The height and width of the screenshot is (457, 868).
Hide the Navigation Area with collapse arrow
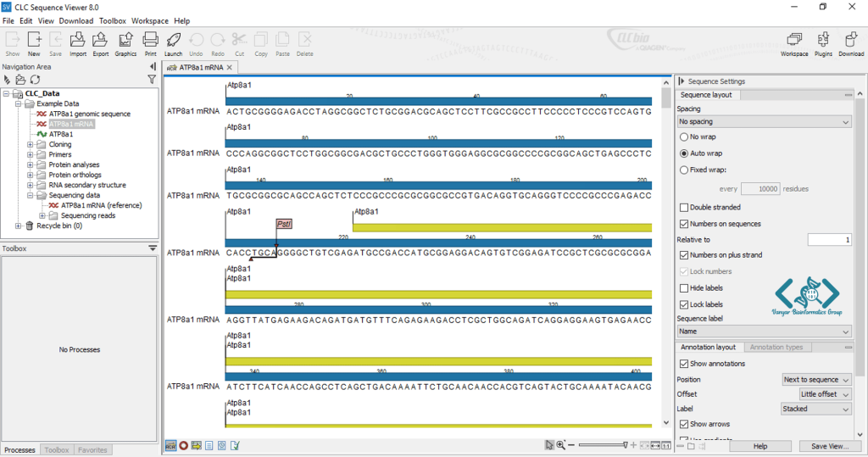153,66
